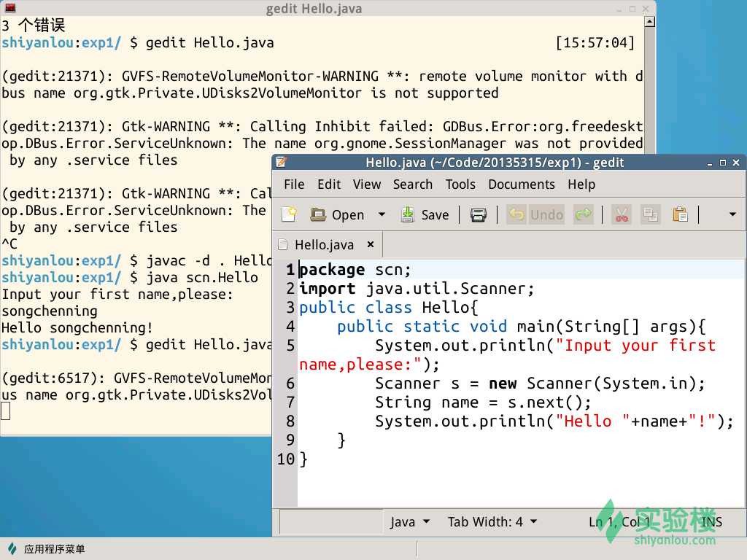Click the Open file button
The height and width of the screenshot is (560, 747).
click(x=337, y=215)
